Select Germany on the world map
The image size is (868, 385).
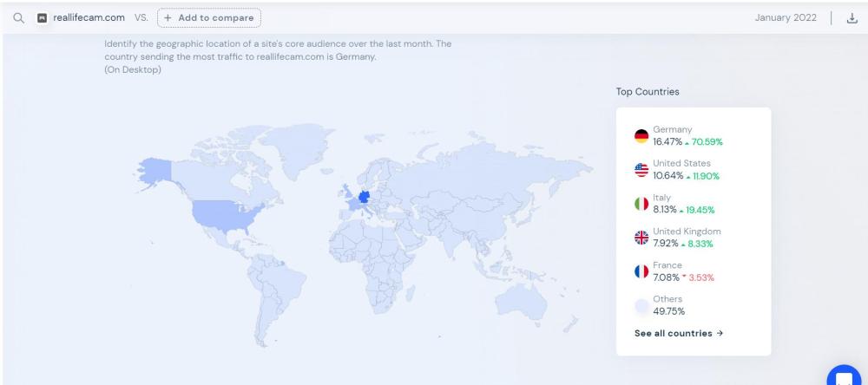click(363, 196)
